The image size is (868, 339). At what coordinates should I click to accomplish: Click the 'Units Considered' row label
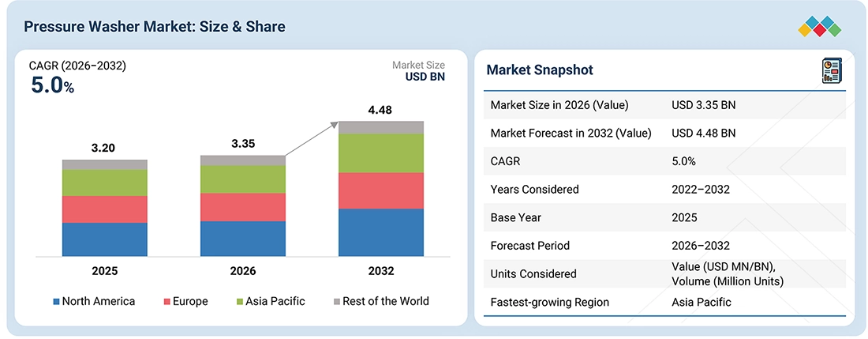533,273
